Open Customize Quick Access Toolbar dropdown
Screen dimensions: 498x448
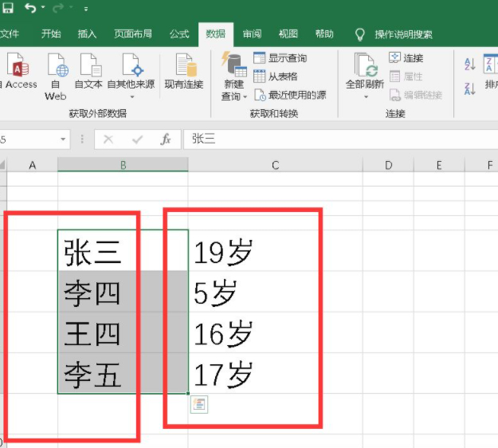click(x=86, y=9)
